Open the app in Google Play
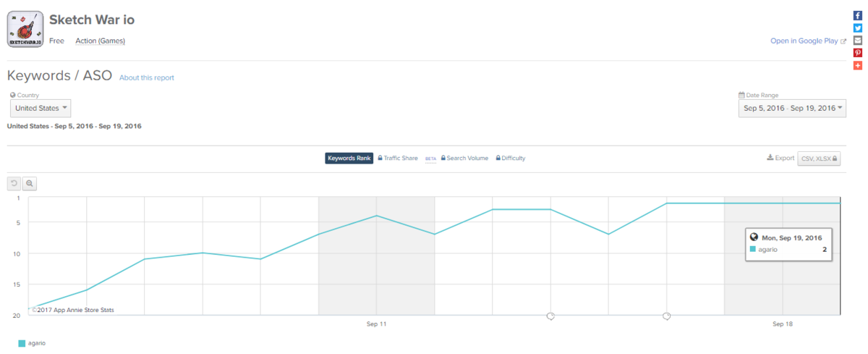The width and height of the screenshot is (868, 354). 808,41
